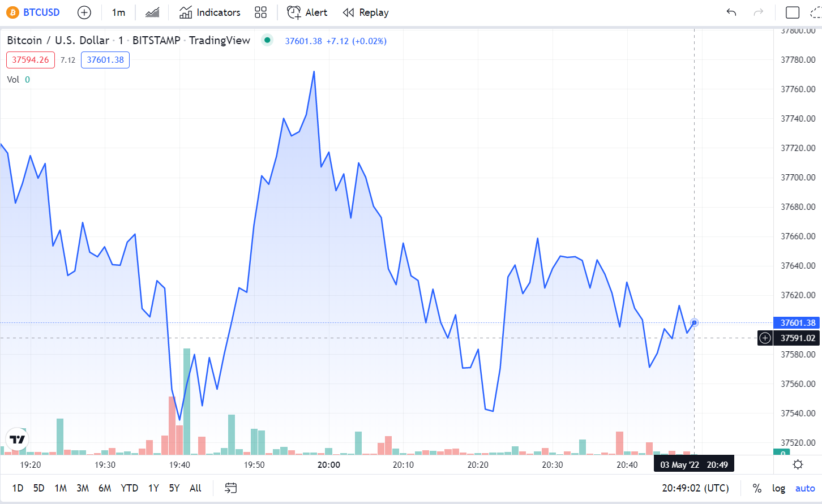Viewport: 822px width, 504px height.
Task: Click the 20:30 time axis label
Action: coord(553,465)
